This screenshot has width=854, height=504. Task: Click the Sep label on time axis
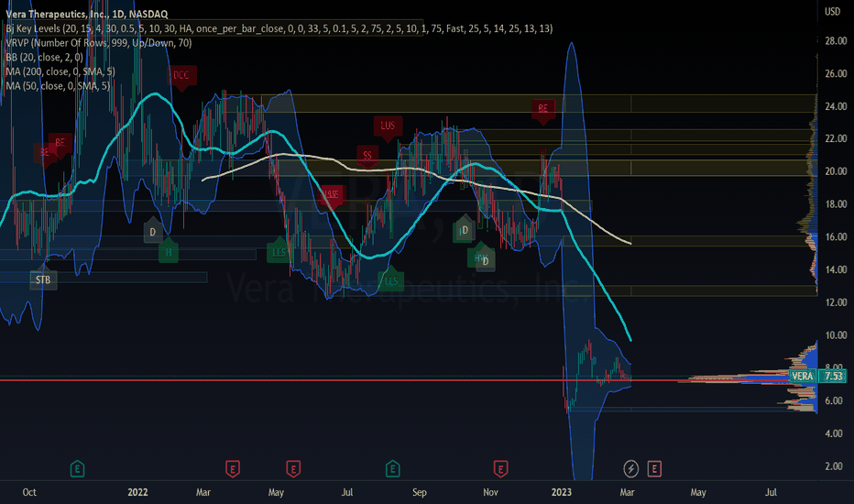coord(420,492)
